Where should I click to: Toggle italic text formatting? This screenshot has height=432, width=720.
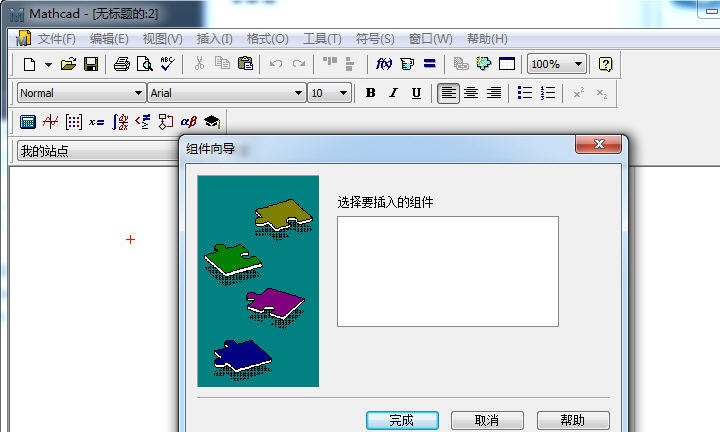coord(393,93)
